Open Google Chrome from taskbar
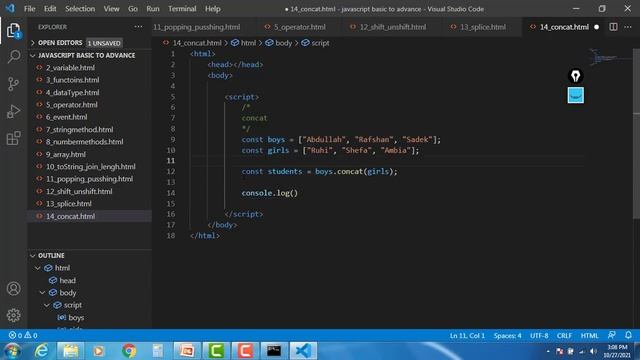Image resolution: width=640 pixels, height=360 pixels. tap(129, 351)
